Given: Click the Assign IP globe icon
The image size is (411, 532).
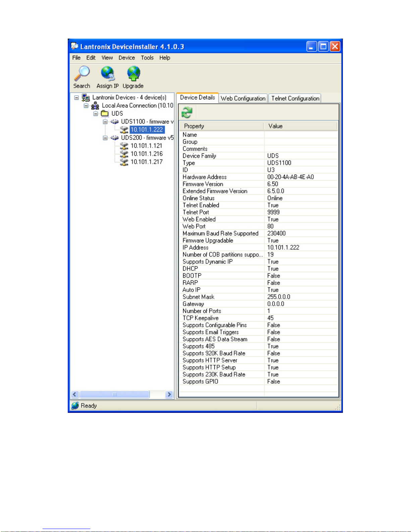Looking at the screenshot, I should [108, 74].
